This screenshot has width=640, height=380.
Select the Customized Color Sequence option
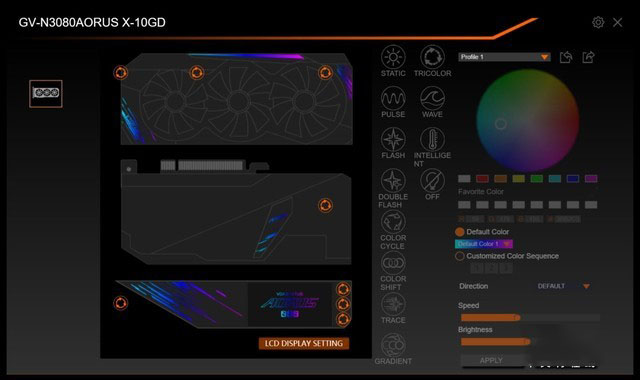pos(460,256)
